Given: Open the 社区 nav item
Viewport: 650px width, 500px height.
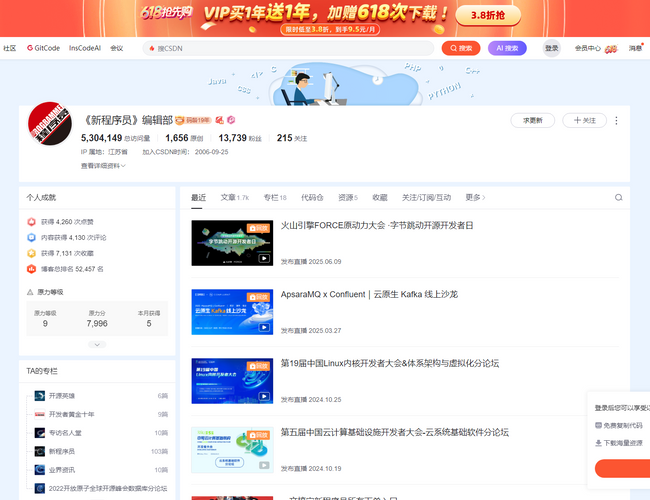Looking at the screenshot, I should click(x=10, y=48).
